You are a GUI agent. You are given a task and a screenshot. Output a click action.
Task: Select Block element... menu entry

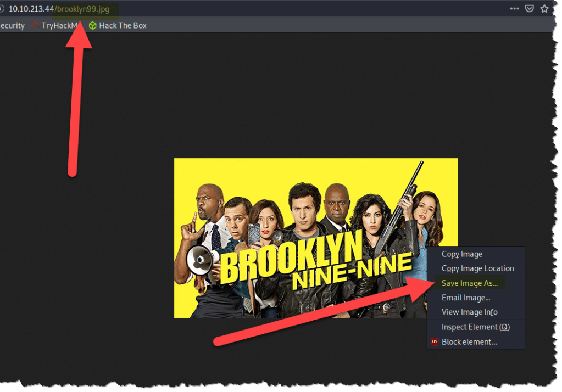click(x=469, y=341)
